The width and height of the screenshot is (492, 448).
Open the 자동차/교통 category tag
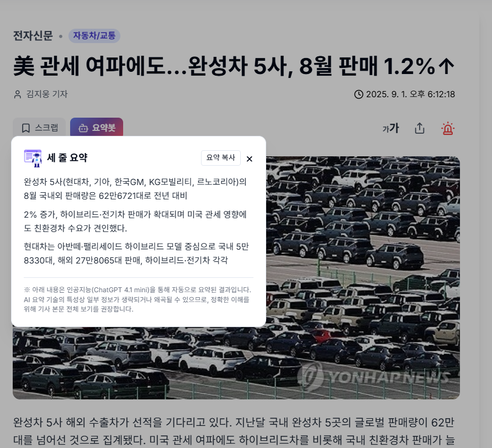[94, 35]
